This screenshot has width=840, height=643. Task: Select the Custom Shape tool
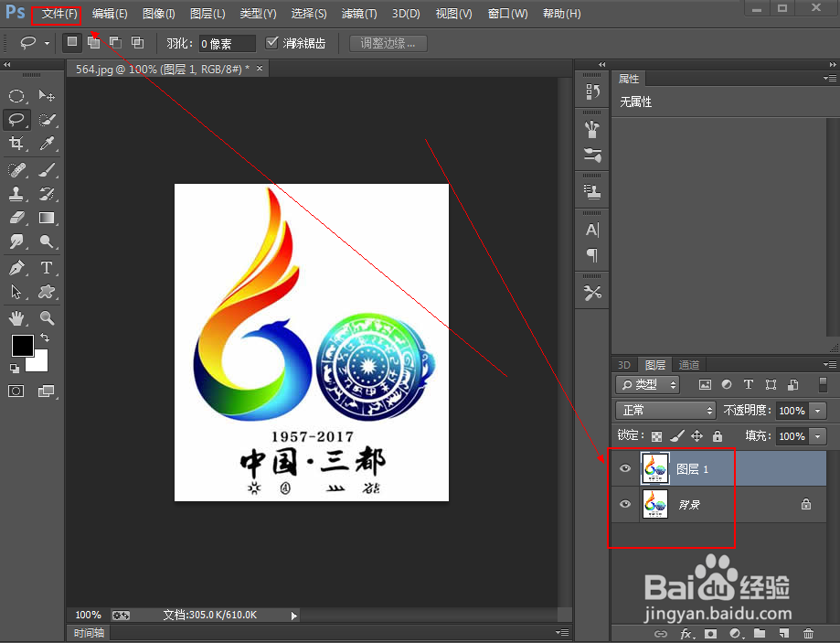pos(47,291)
